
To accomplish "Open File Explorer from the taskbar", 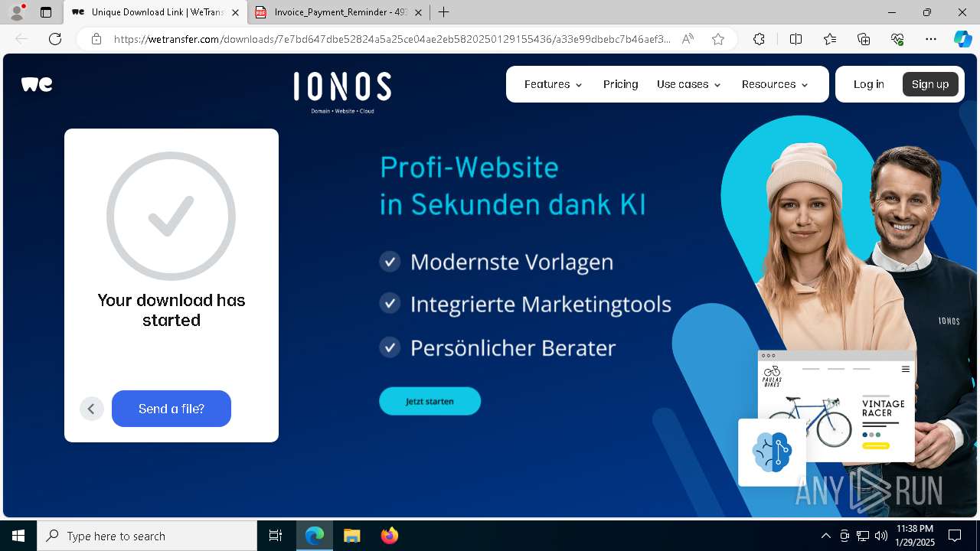I will 351,536.
